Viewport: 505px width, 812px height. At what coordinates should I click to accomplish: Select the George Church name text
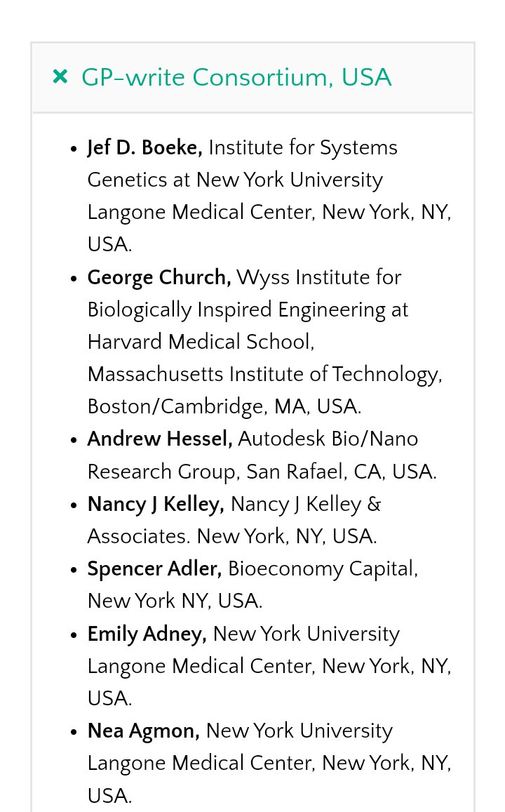tap(159, 278)
